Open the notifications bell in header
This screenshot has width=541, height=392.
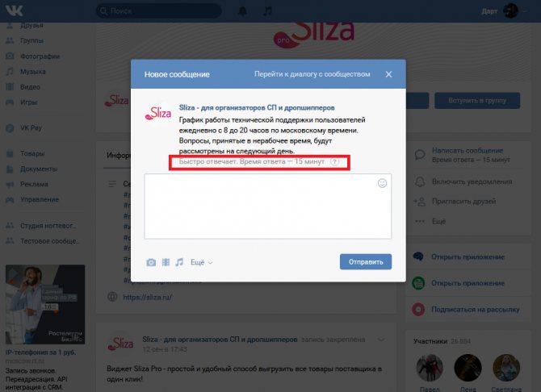tap(243, 11)
